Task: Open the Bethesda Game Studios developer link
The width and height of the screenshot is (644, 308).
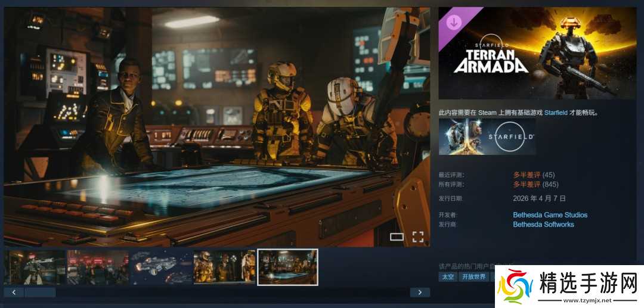Action: coord(550,215)
